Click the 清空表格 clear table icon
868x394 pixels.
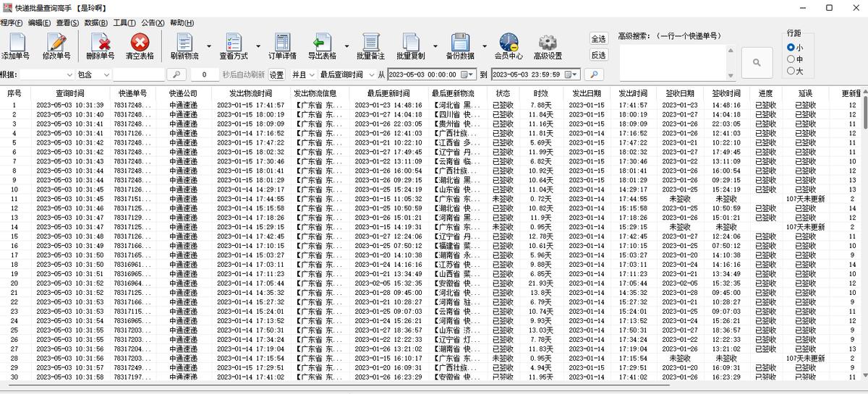[140, 42]
